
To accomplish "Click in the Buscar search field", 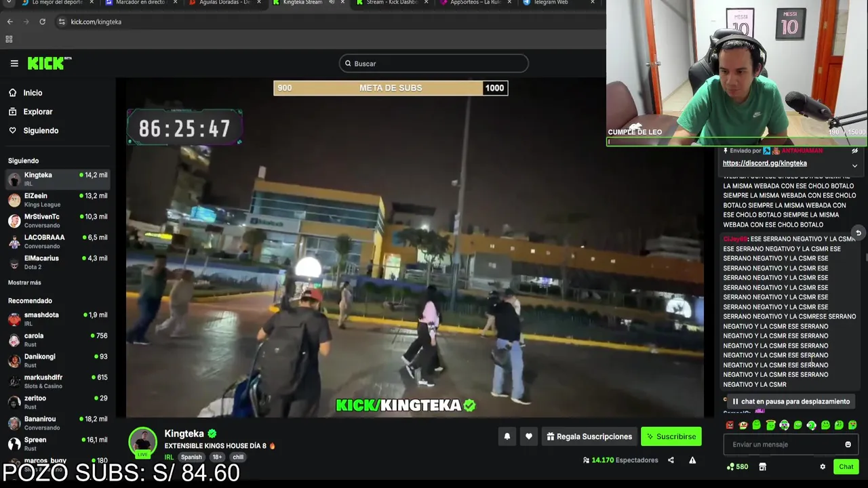I will [434, 64].
